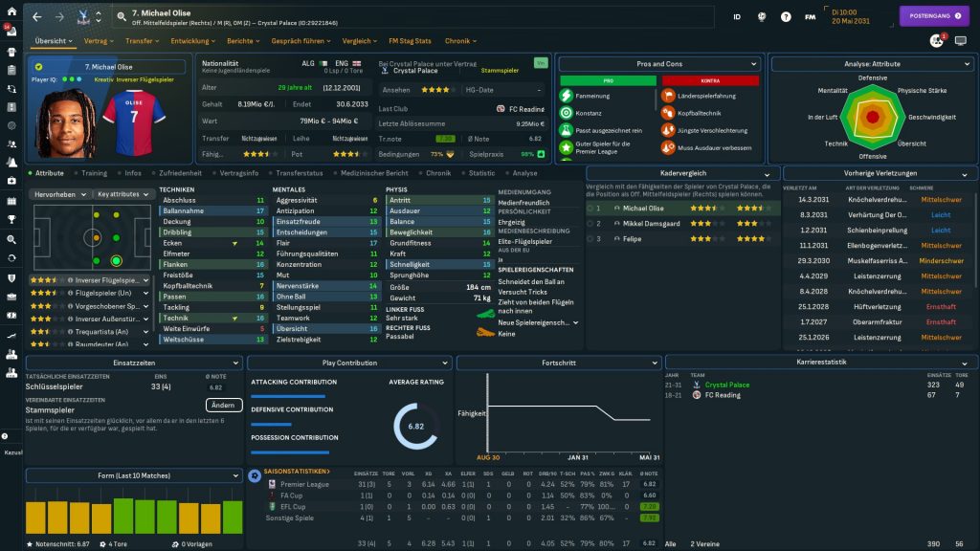Viewport: 980px width, 551px height.
Task: Open the FM Stag Stats tab
Action: (410, 41)
